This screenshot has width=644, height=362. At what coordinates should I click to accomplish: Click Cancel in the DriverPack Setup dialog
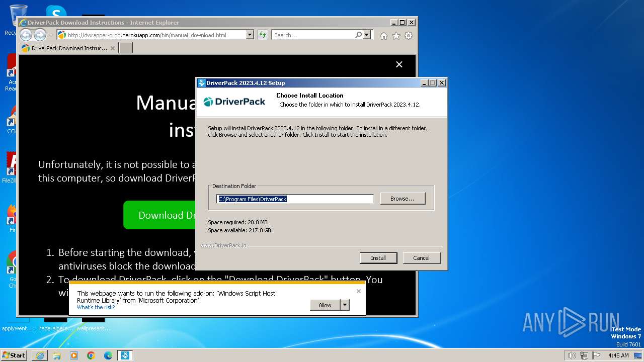coord(421,258)
